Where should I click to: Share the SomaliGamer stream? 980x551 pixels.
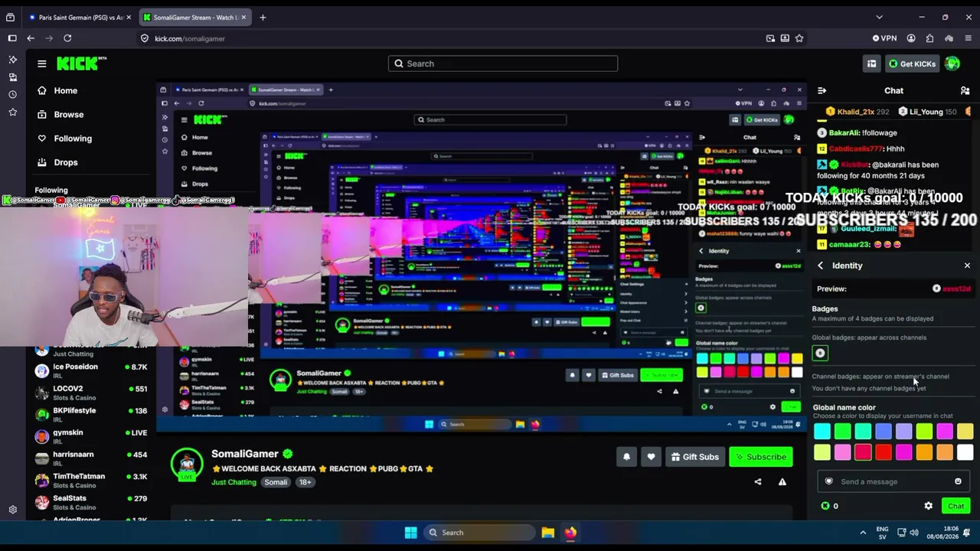tap(758, 482)
